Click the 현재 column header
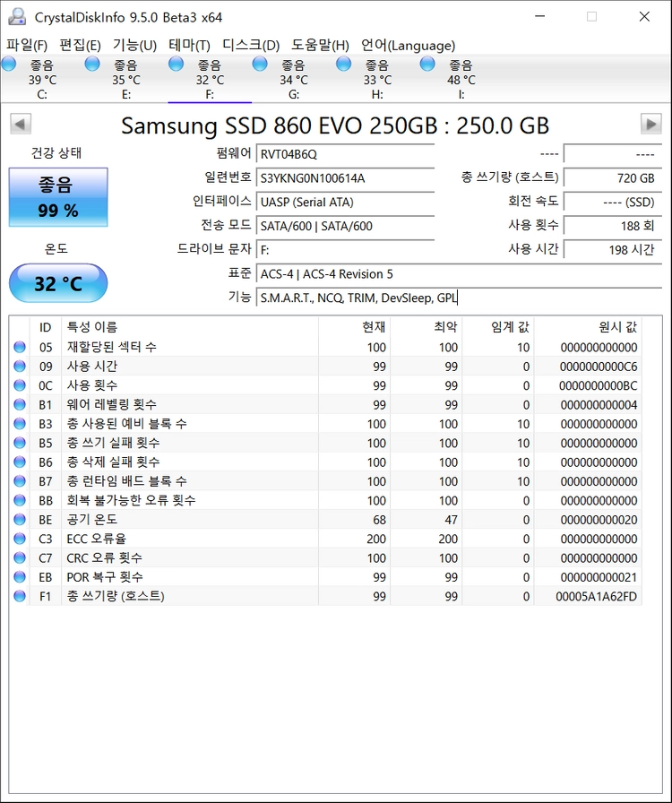The width and height of the screenshot is (672, 803). point(355,327)
